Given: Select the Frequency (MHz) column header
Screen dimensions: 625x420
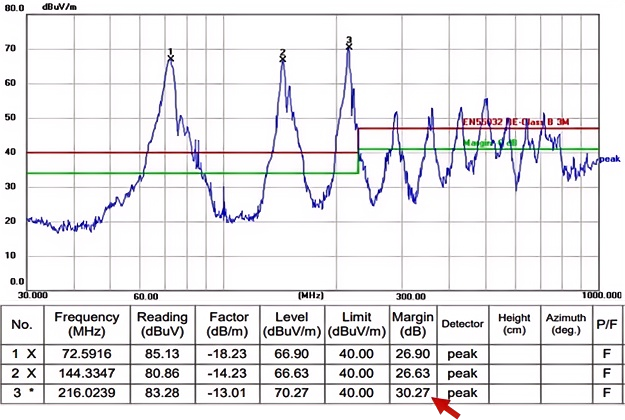Looking at the screenshot, I should (x=87, y=323).
